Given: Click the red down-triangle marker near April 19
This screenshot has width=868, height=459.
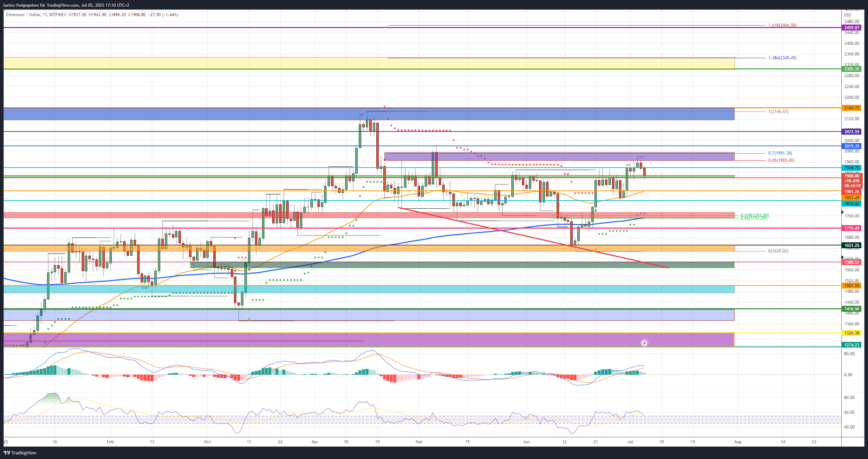Looking at the screenshot, I should click(x=384, y=160).
